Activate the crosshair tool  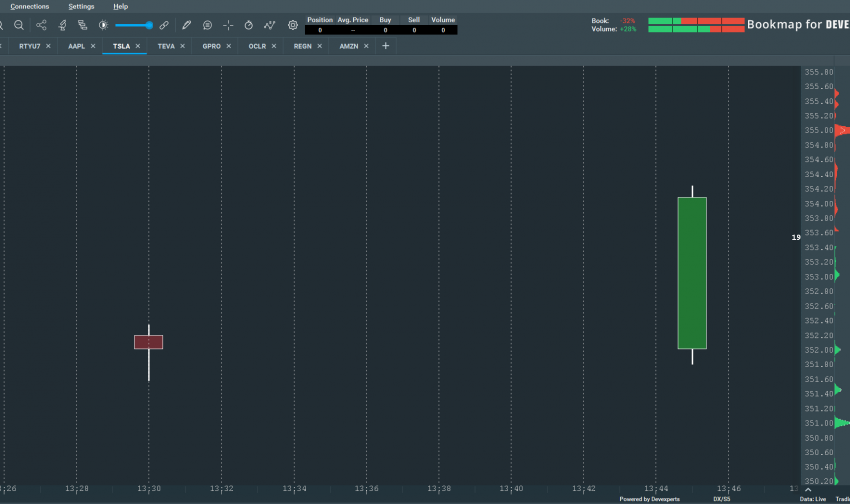[x=228, y=25]
